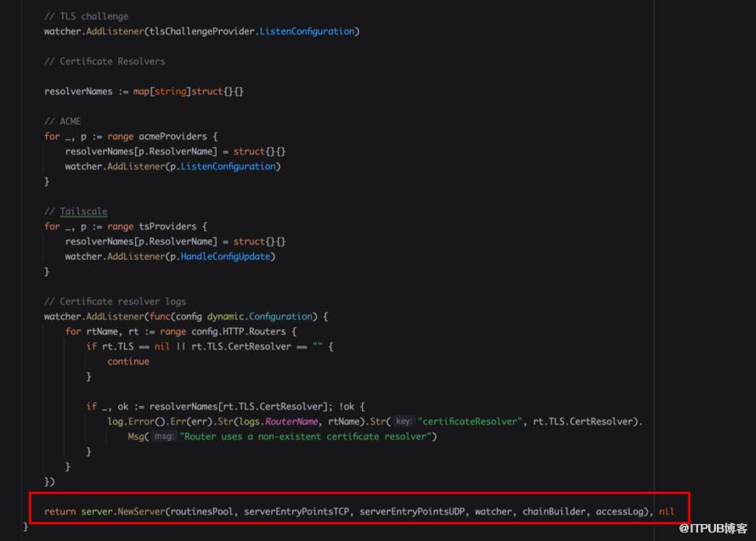Click the '// Certificate Resolvers' comment
The image size is (756, 541).
(x=104, y=61)
